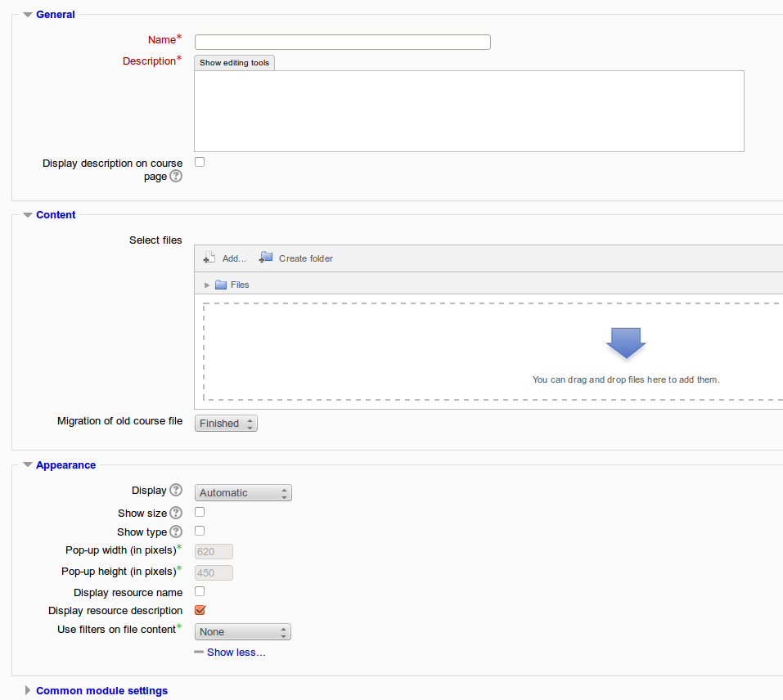The height and width of the screenshot is (700, 783).
Task: Toggle Display description on course page checkbox
Action: click(200, 162)
